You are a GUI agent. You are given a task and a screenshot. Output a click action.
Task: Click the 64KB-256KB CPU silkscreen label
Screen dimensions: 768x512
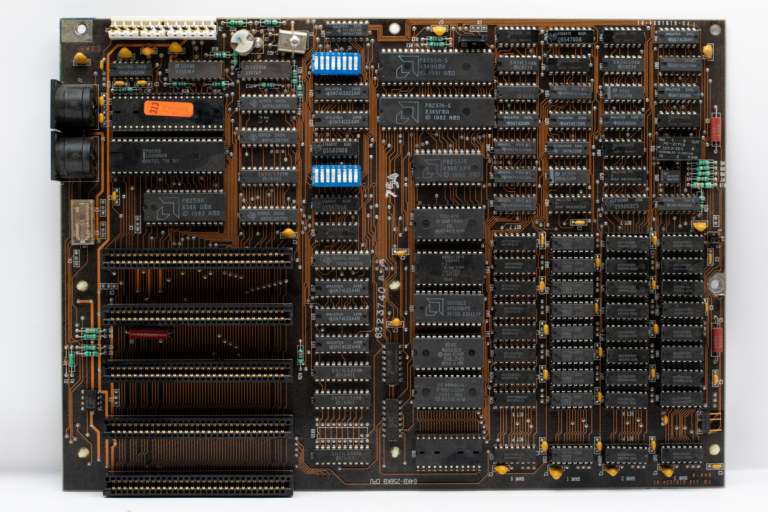[x=393, y=481]
